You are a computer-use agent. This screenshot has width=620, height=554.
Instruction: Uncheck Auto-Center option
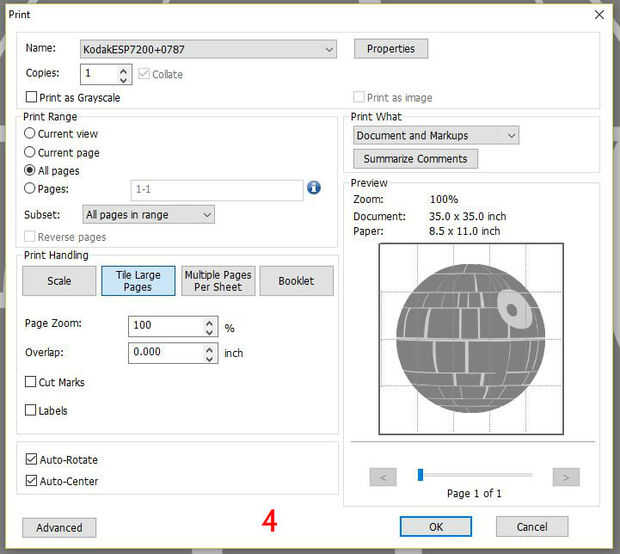[x=31, y=480]
